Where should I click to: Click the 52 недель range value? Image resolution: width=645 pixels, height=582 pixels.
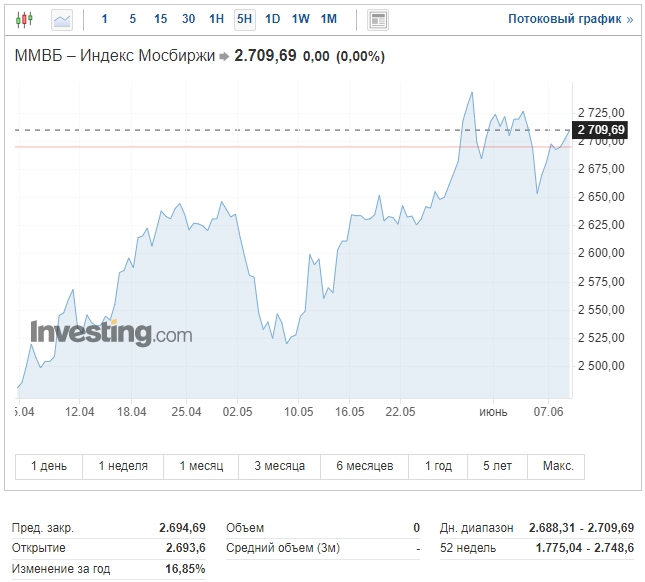(x=585, y=548)
